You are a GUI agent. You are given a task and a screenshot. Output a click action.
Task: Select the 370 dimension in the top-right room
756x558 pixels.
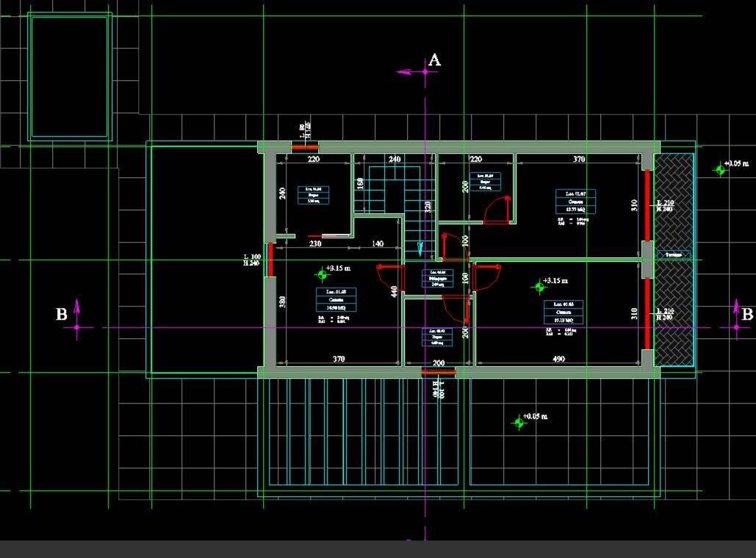[579, 159]
